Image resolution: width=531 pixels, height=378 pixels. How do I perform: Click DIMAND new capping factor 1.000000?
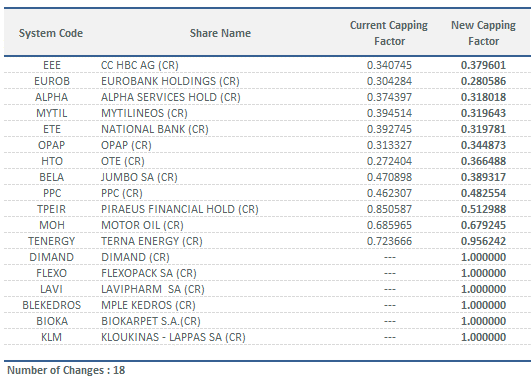click(x=483, y=257)
